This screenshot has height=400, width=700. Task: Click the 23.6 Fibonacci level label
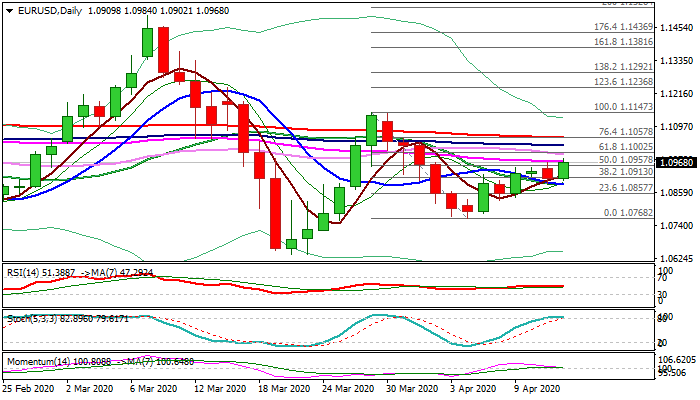pyautogui.click(x=626, y=187)
